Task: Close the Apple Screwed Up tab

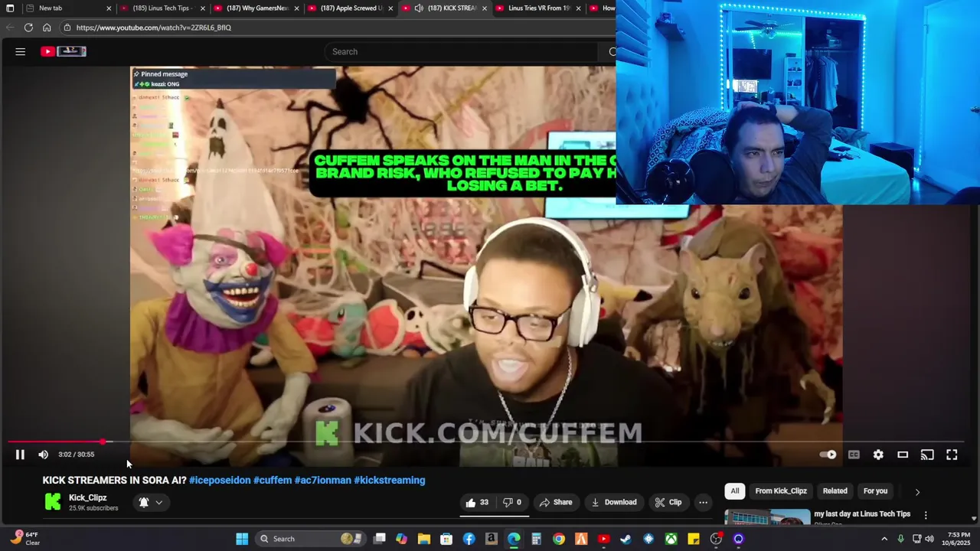Action: coord(391,8)
